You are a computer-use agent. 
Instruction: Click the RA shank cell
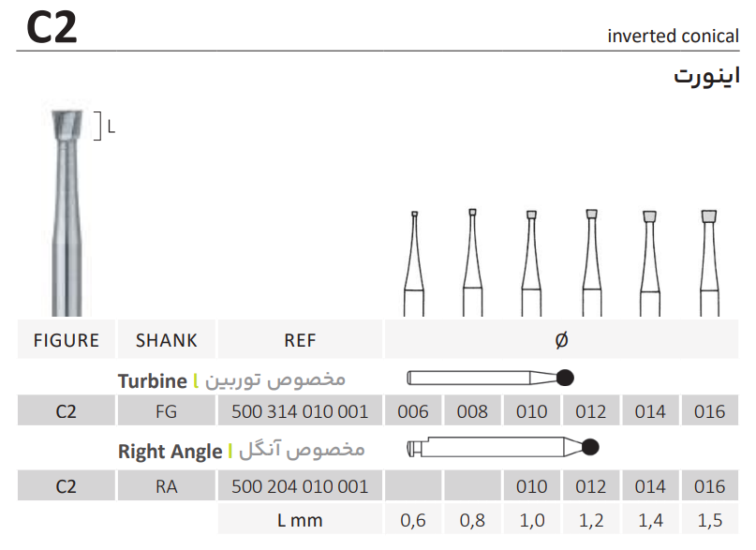[x=167, y=486]
